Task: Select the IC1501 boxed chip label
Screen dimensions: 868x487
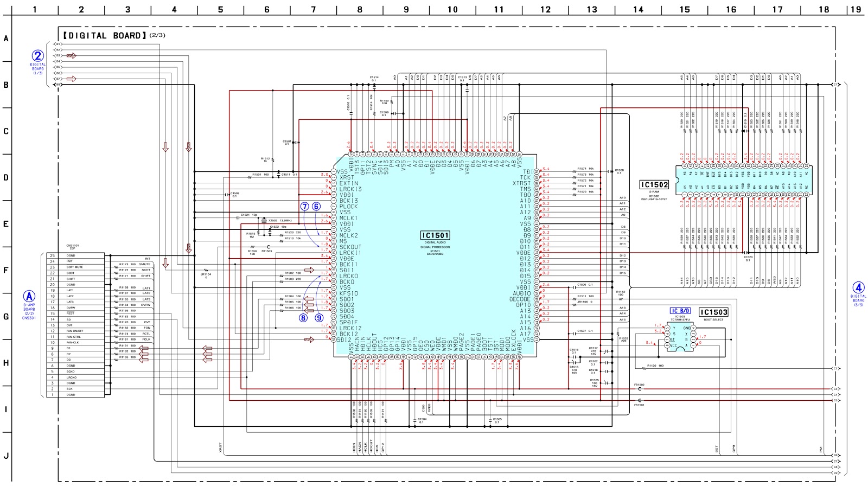Action: point(436,236)
